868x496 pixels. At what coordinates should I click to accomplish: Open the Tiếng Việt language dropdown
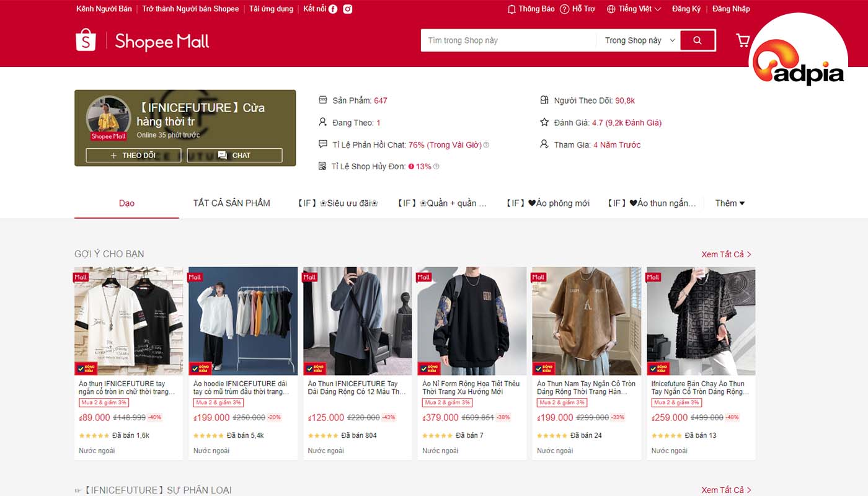634,9
